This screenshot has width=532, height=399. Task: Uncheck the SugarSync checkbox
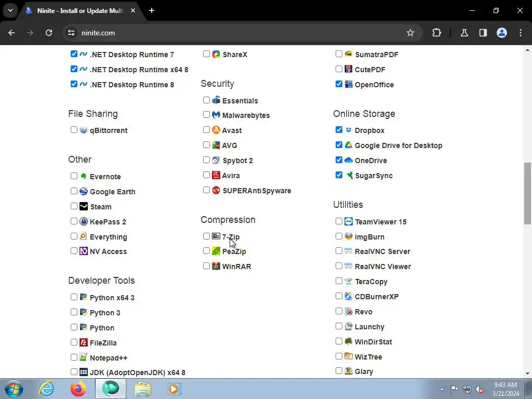339,175
